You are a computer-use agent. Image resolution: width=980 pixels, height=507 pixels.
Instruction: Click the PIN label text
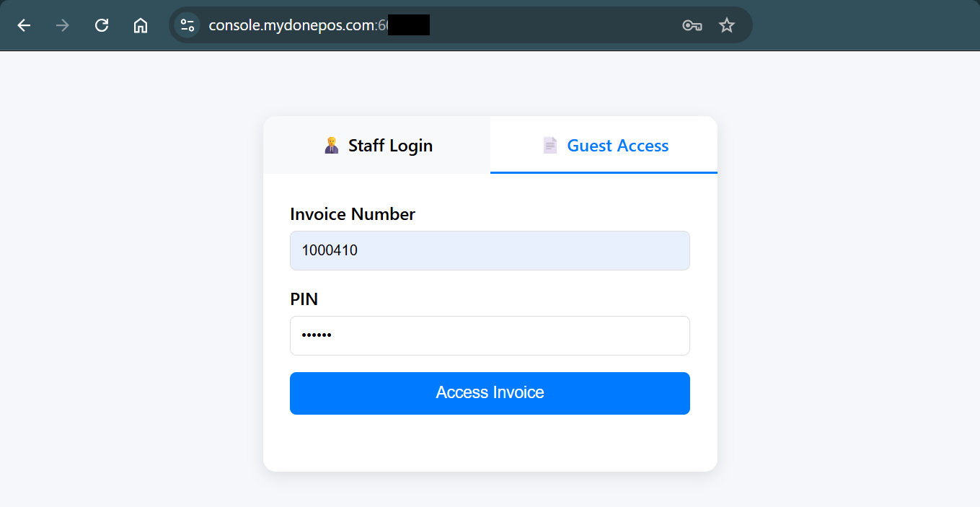[x=304, y=299]
